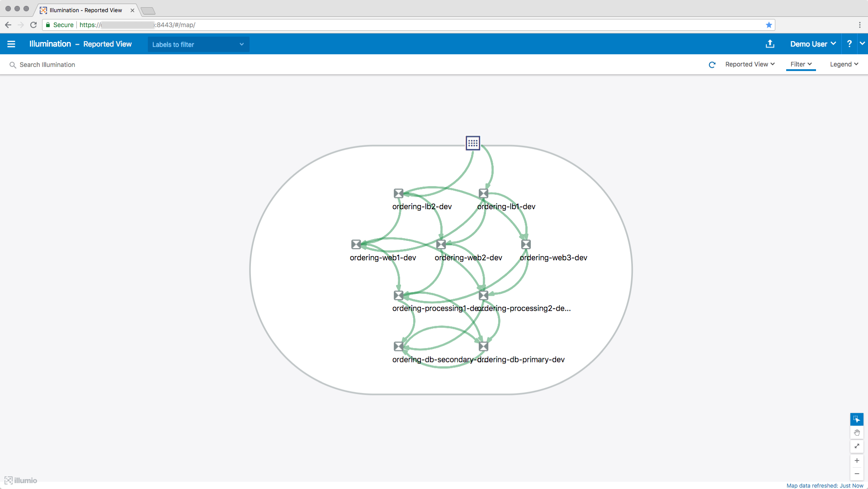Click the Secure site indicator
The image size is (868, 489).
click(60, 25)
